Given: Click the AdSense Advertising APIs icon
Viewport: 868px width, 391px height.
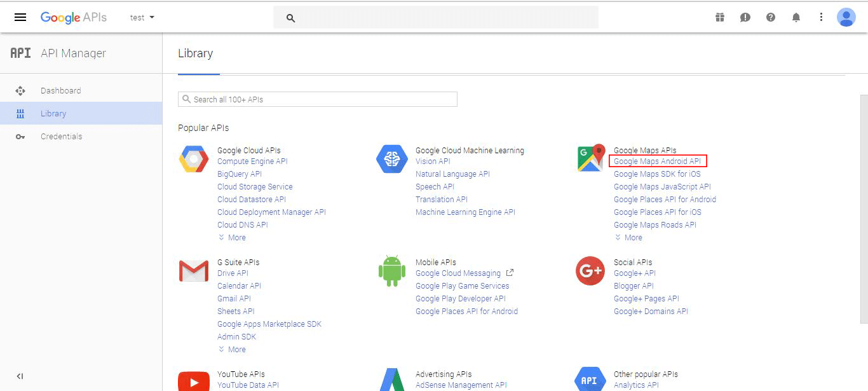Looking at the screenshot, I should click(x=393, y=380).
